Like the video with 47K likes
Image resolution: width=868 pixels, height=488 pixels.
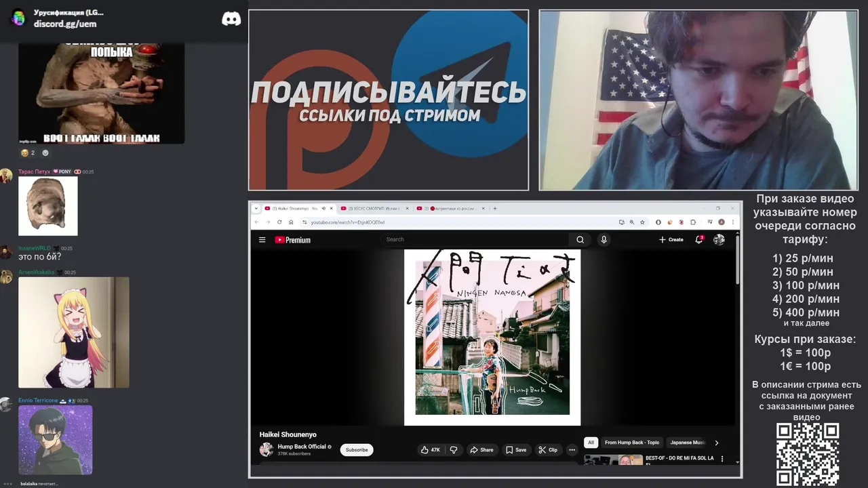coord(431,449)
